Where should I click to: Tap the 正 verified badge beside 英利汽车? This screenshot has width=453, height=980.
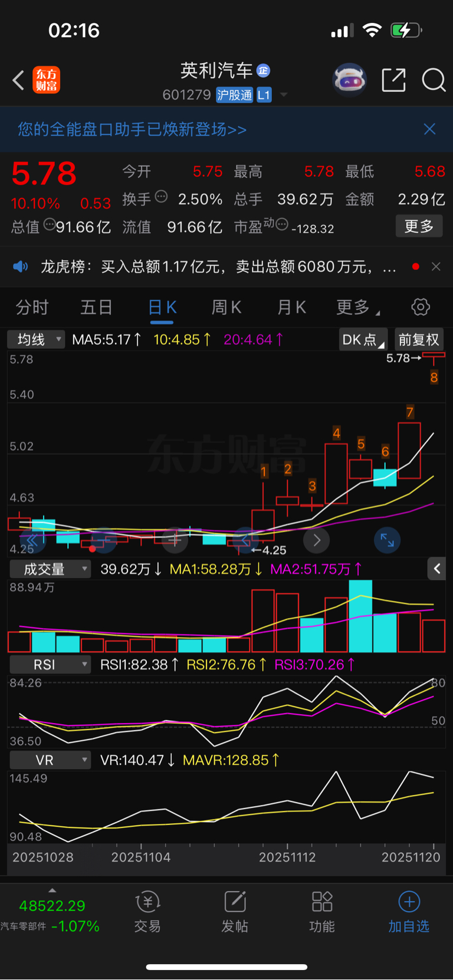pyautogui.click(x=264, y=71)
